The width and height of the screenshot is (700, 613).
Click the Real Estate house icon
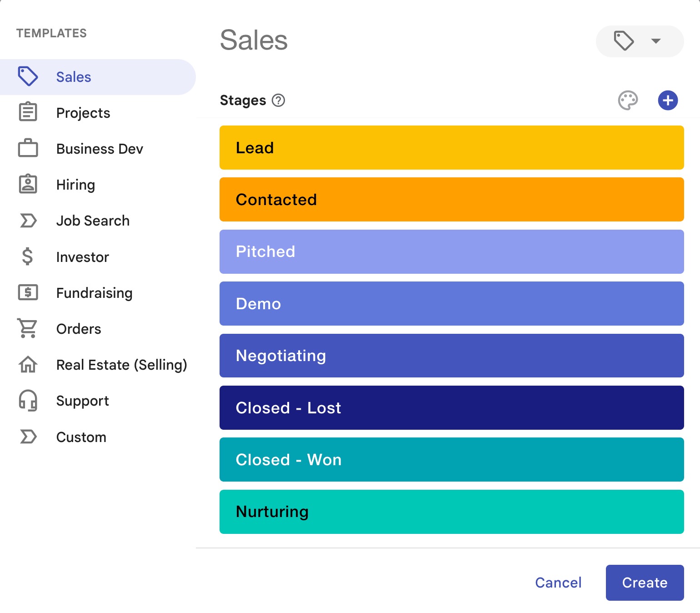click(x=28, y=364)
